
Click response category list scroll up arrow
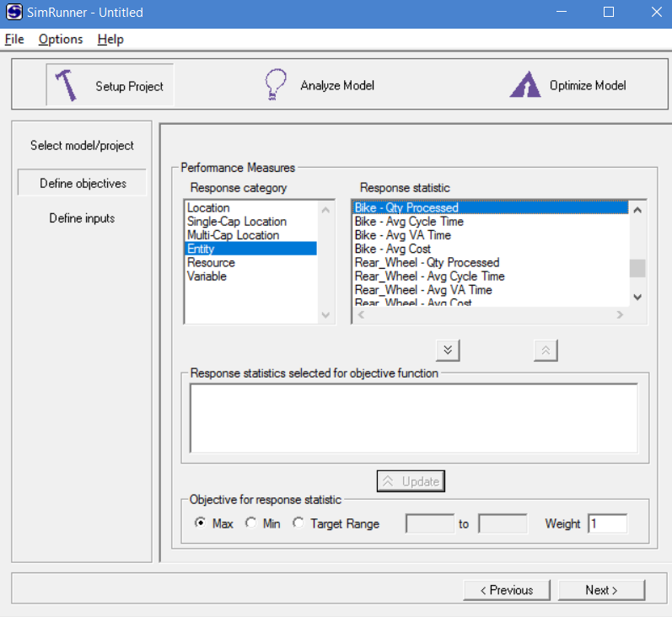pos(325,210)
